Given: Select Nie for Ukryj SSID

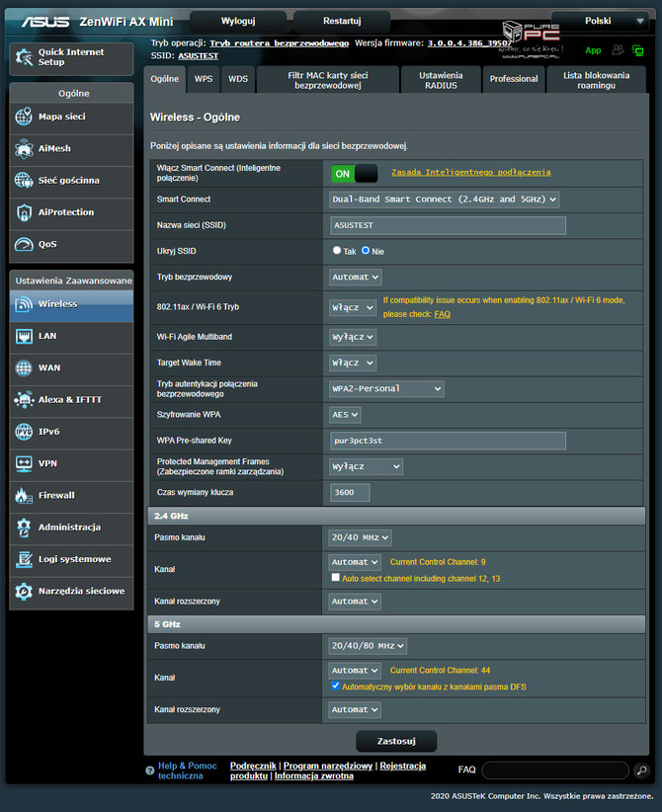Looking at the screenshot, I should click(366, 250).
